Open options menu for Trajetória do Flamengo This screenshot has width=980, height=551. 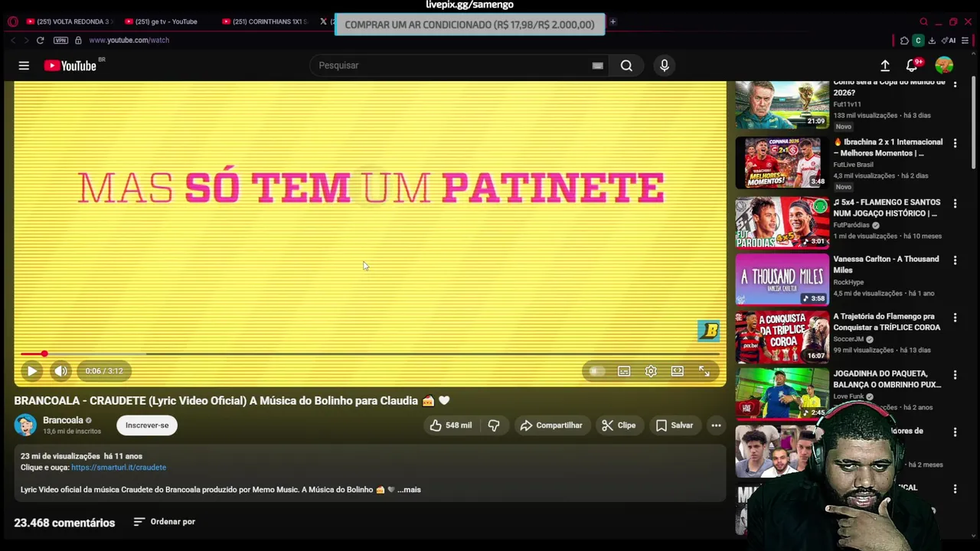pos(955,318)
